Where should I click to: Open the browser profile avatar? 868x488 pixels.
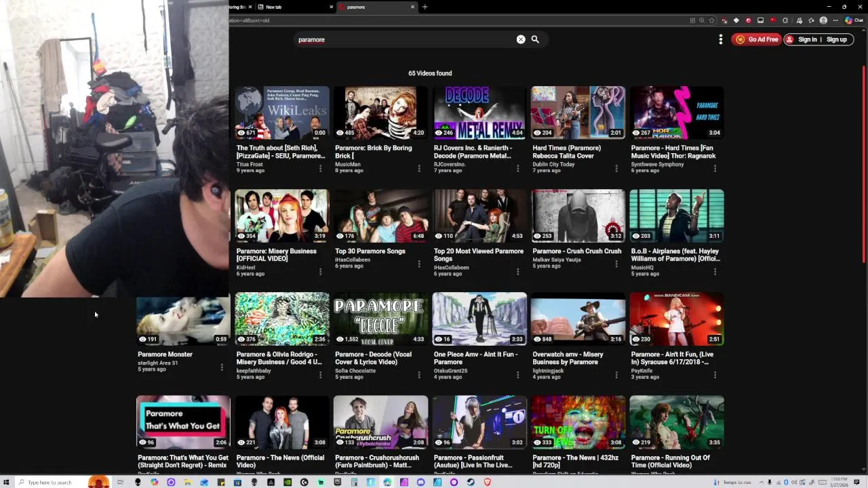click(x=823, y=20)
